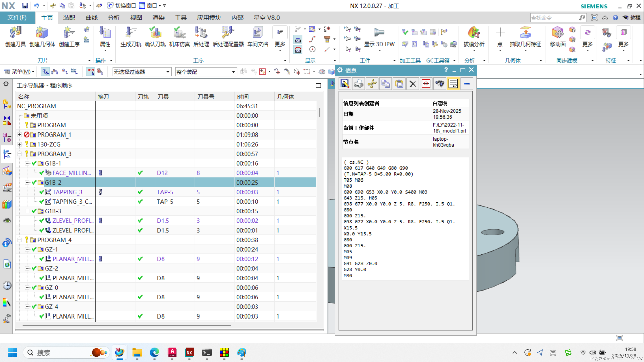Toggle word wrap icon in Information window
The image size is (644, 362).
click(x=453, y=84)
